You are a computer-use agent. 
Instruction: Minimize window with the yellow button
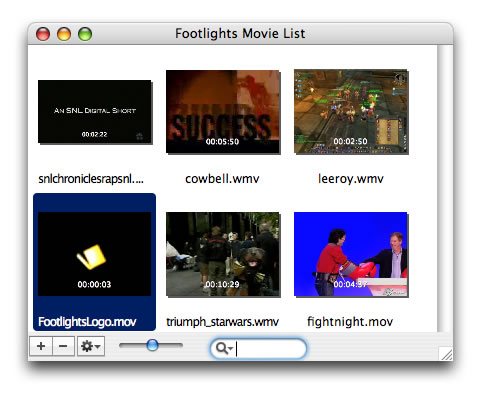[x=64, y=34]
